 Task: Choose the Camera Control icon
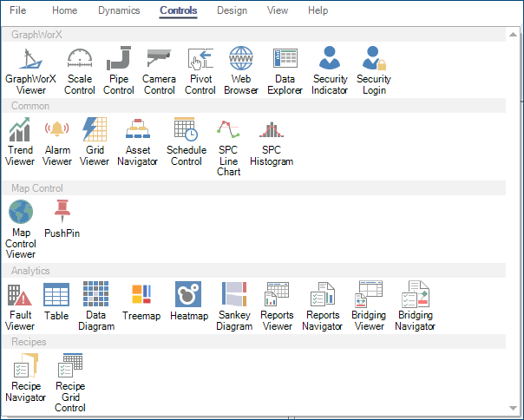point(159,69)
